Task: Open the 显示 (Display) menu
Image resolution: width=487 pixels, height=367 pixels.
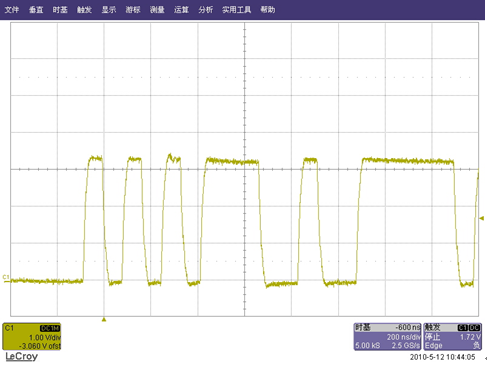Action: (109, 10)
